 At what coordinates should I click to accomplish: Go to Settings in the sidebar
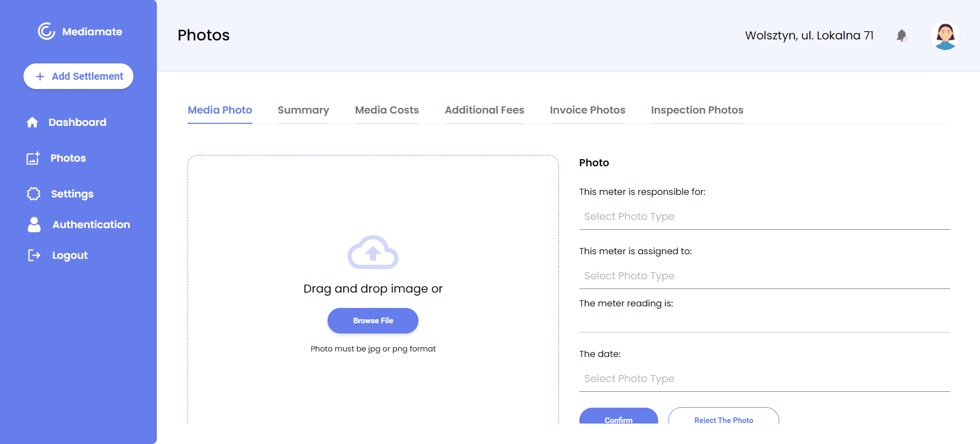point(72,194)
